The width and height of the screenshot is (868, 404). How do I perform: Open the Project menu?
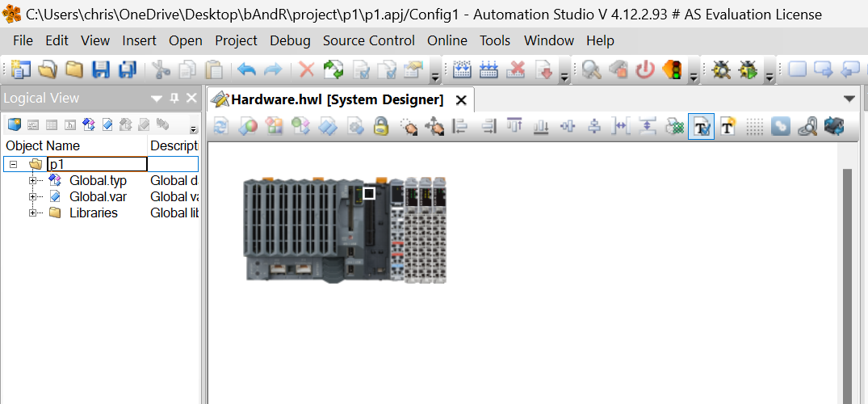(237, 40)
